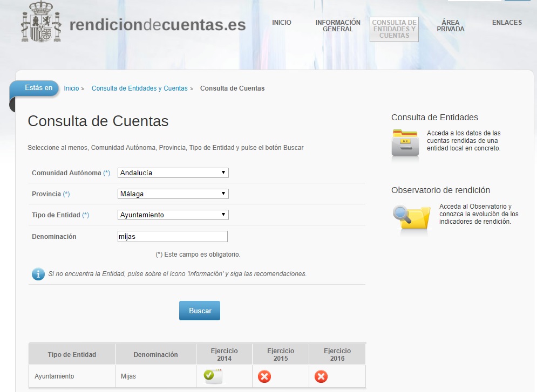
Task: Open the ÁREA PRIVADA menu
Action: pyautogui.click(x=450, y=26)
